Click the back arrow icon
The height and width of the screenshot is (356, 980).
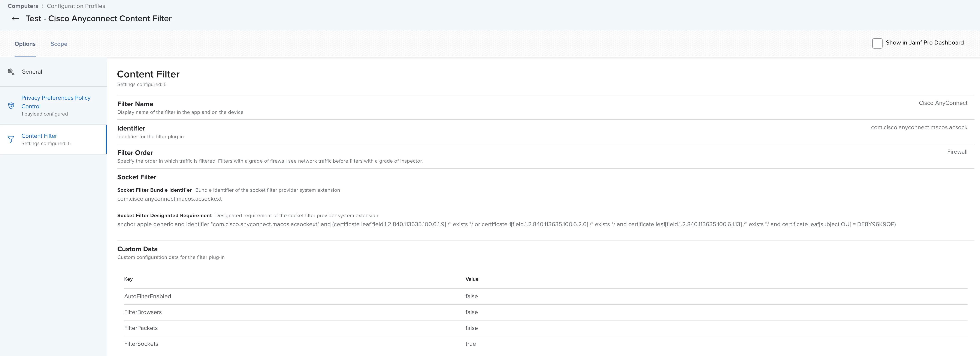click(15, 19)
